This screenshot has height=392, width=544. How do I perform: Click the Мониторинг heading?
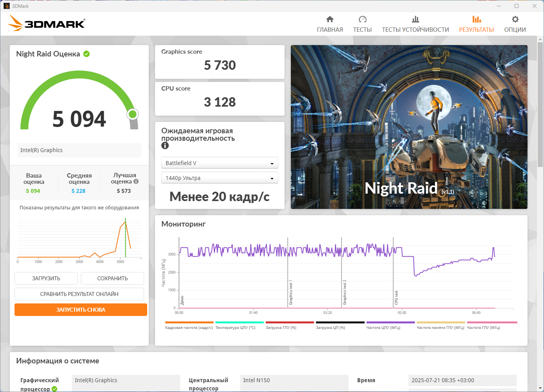tap(183, 224)
